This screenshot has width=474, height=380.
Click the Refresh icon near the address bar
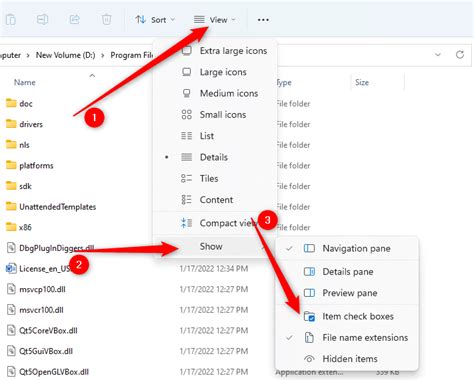pos(460,55)
